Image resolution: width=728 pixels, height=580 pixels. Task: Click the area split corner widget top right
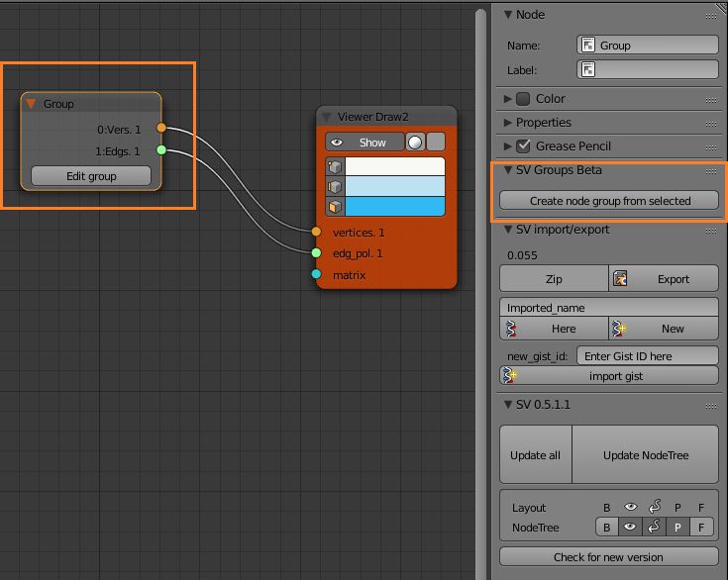click(722, 9)
